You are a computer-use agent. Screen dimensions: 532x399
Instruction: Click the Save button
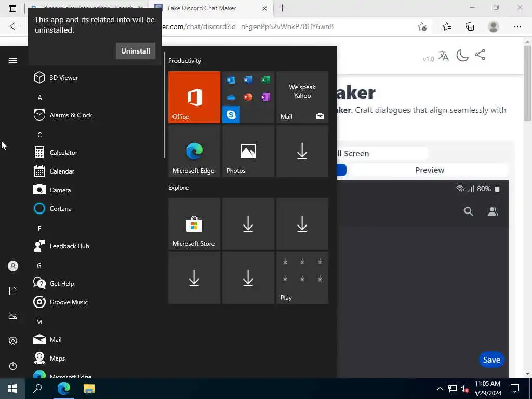coord(491,360)
